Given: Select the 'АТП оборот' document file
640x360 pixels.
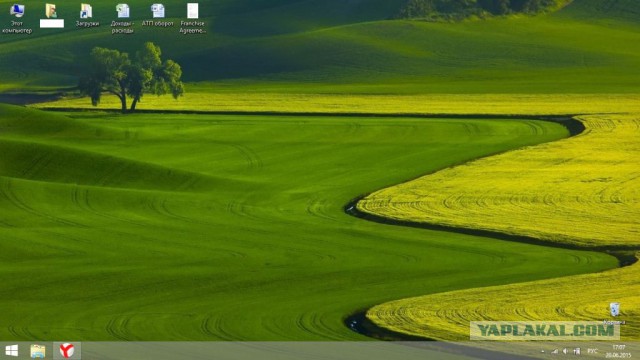Looking at the screenshot, I should [x=158, y=16].
